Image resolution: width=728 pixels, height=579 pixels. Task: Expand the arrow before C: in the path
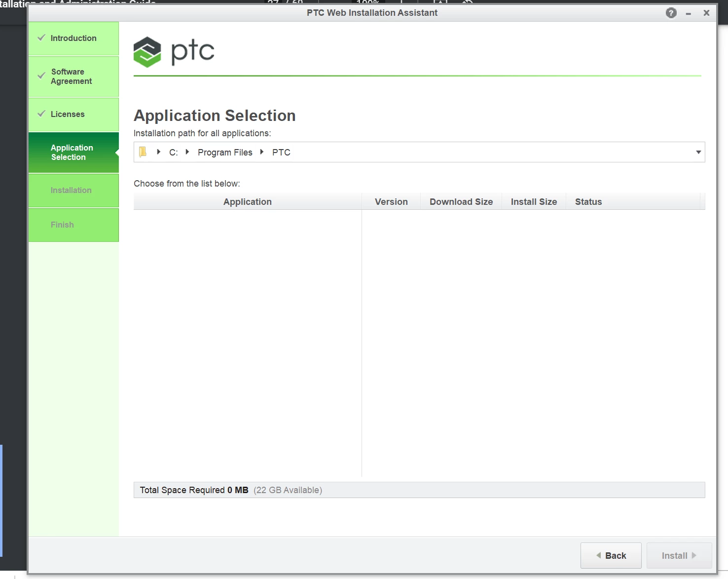159,152
